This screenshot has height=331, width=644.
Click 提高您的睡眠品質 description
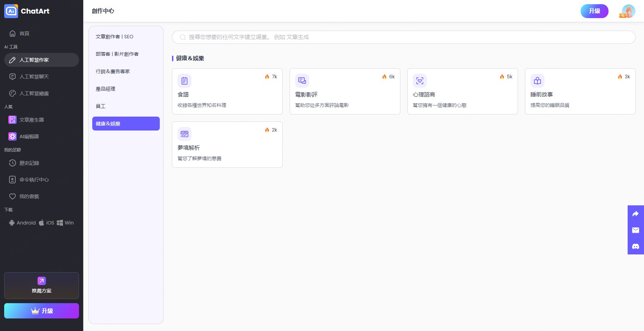click(x=550, y=105)
